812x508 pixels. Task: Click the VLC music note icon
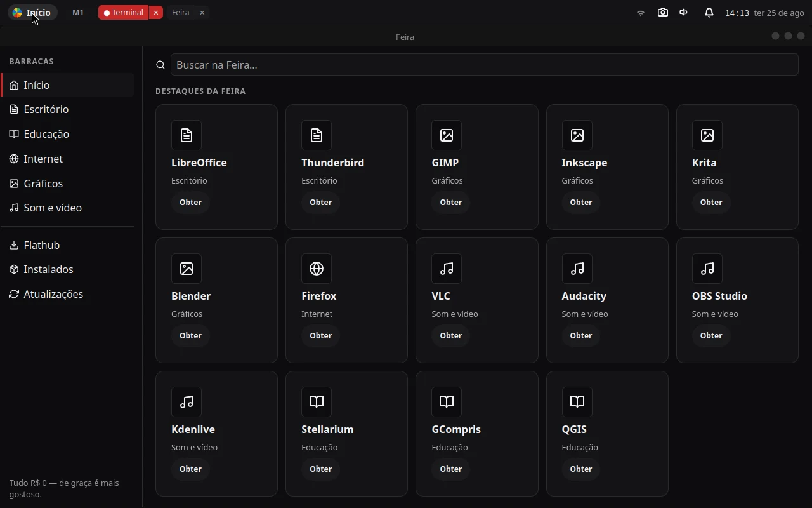447,269
